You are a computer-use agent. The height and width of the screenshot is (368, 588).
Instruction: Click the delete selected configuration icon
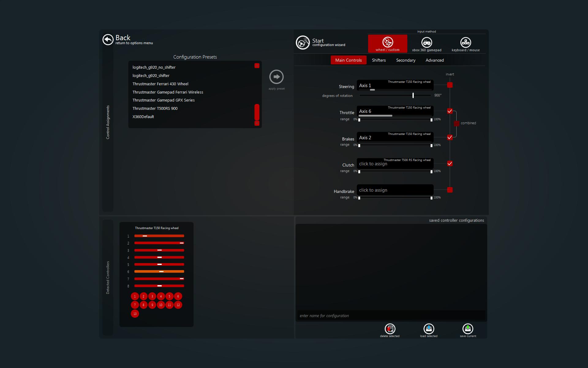[390, 329]
